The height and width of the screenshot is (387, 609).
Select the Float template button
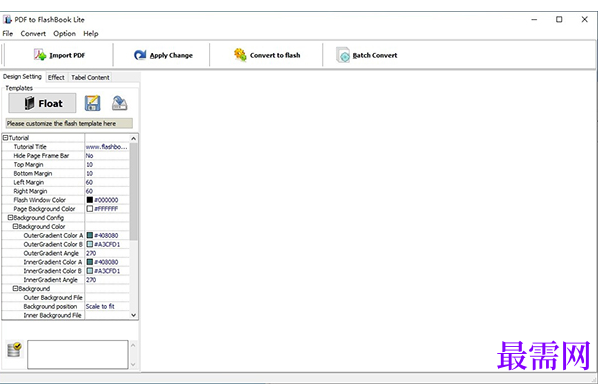pyautogui.click(x=42, y=103)
